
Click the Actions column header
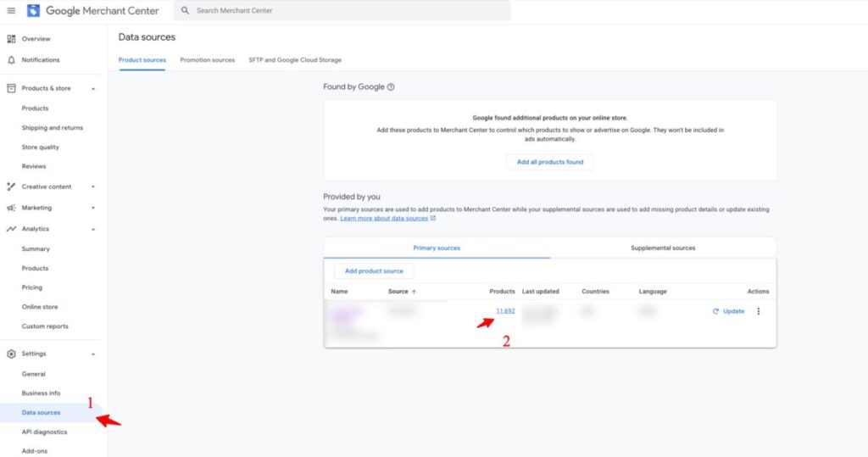758,292
